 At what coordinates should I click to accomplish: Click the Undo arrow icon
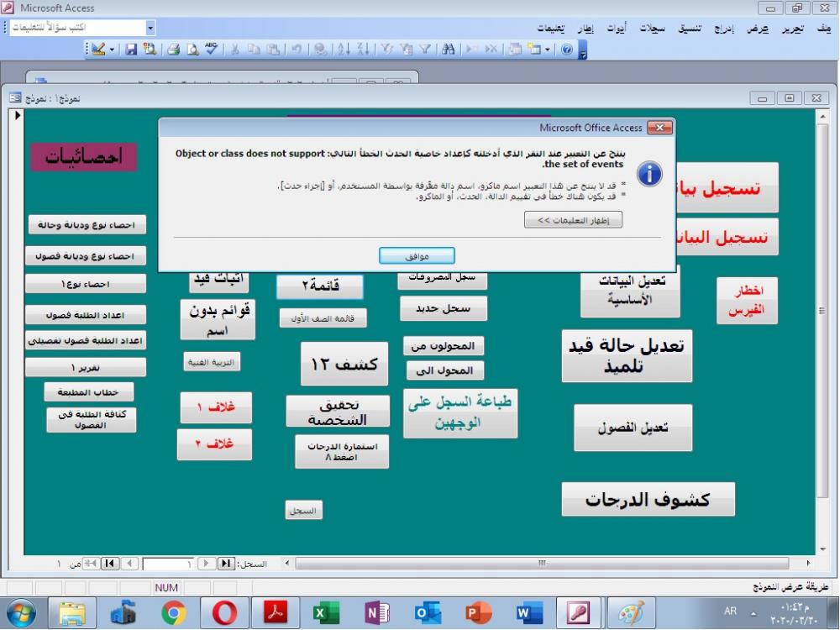297,50
